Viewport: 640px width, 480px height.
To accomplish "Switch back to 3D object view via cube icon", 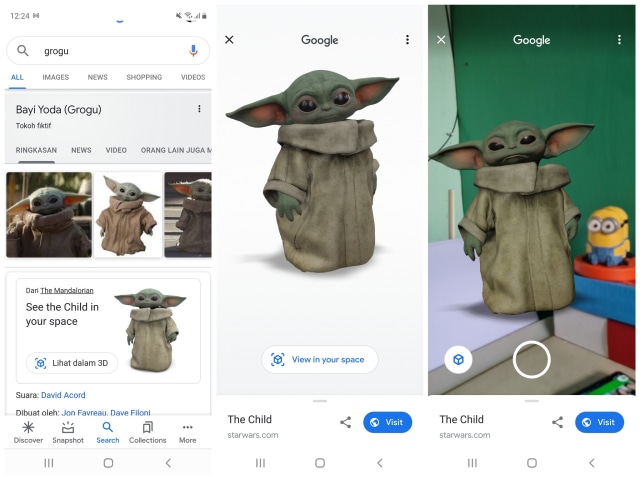I will pos(458,360).
